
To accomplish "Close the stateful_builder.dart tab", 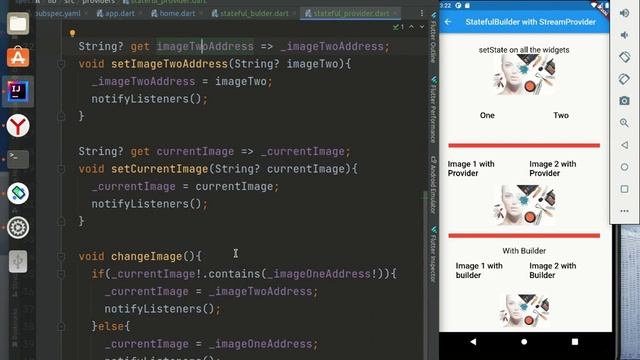I will point(294,13).
